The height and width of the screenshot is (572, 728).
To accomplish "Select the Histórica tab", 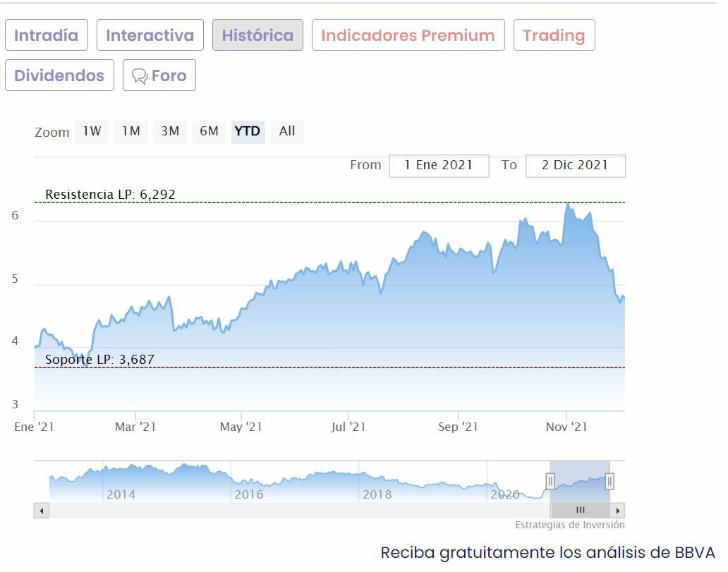I will (x=257, y=35).
